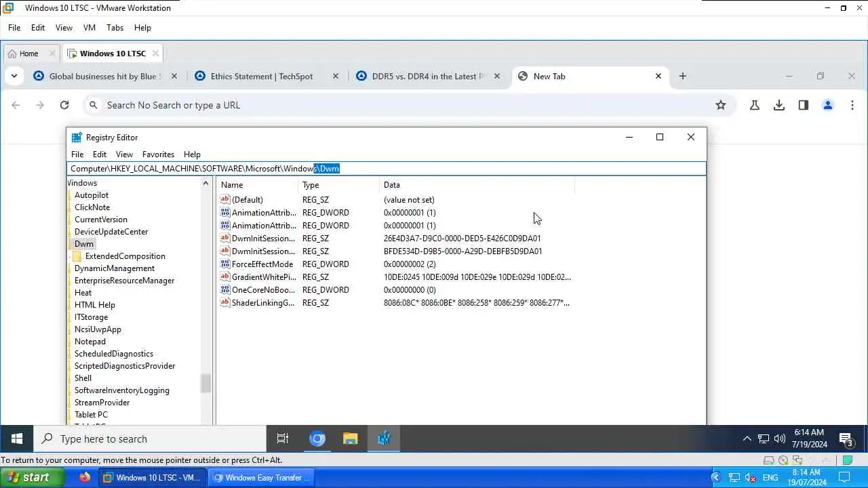Select the ShaderLinkingG... string value
The height and width of the screenshot is (488, 868).
(x=263, y=303)
